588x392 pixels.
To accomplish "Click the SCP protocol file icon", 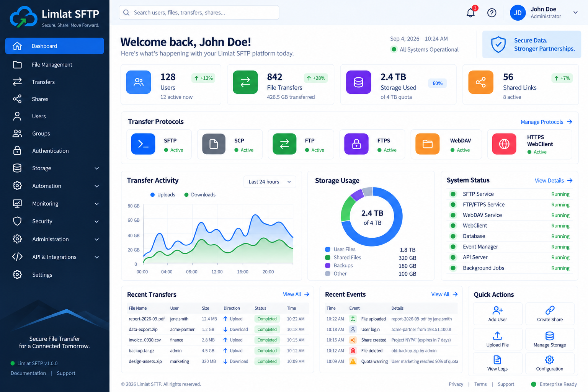I will pyautogui.click(x=214, y=144).
